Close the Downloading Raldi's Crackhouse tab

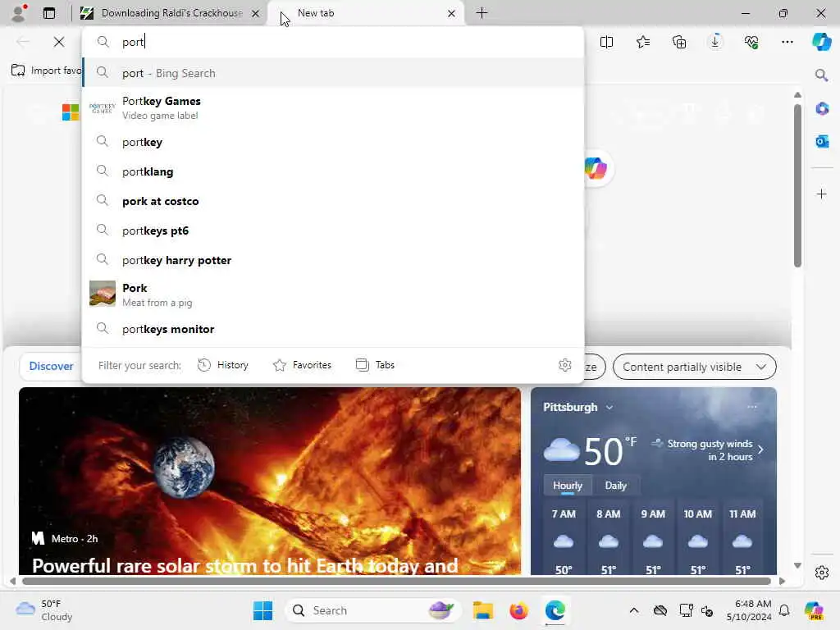[x=256, y=13]
